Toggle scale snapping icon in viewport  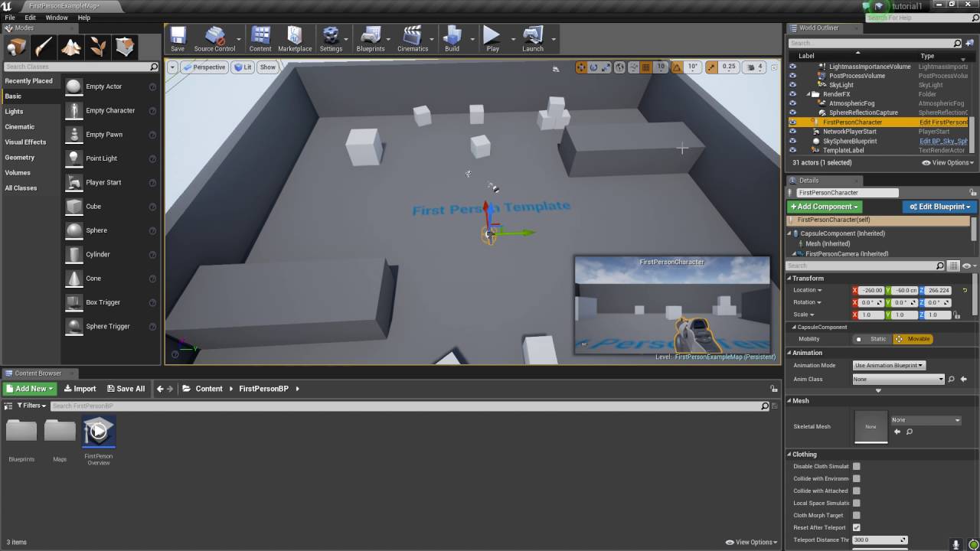[712, 67]
